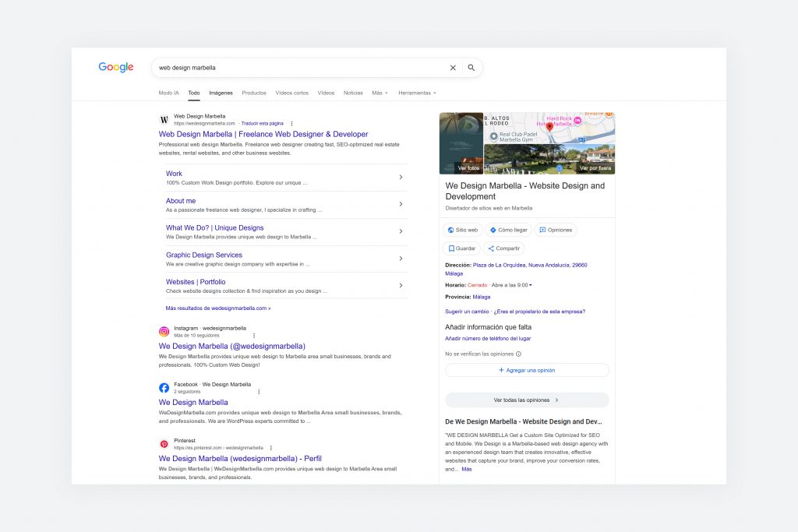Screen dimensions: 798x532
Task: Open the Noticias tab
Action: 353,93
